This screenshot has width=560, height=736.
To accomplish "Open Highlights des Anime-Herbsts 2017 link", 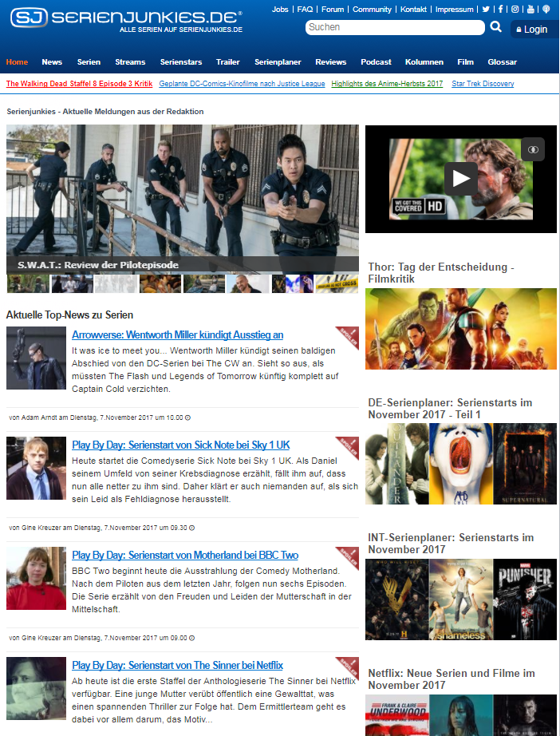I will pyautogui.click(x=387, y=84).
